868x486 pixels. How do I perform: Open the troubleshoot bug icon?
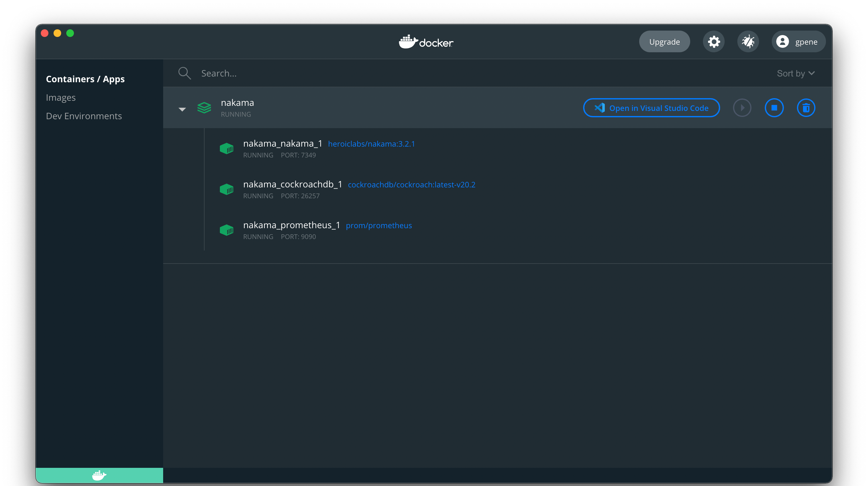click(x=748, y=42)
